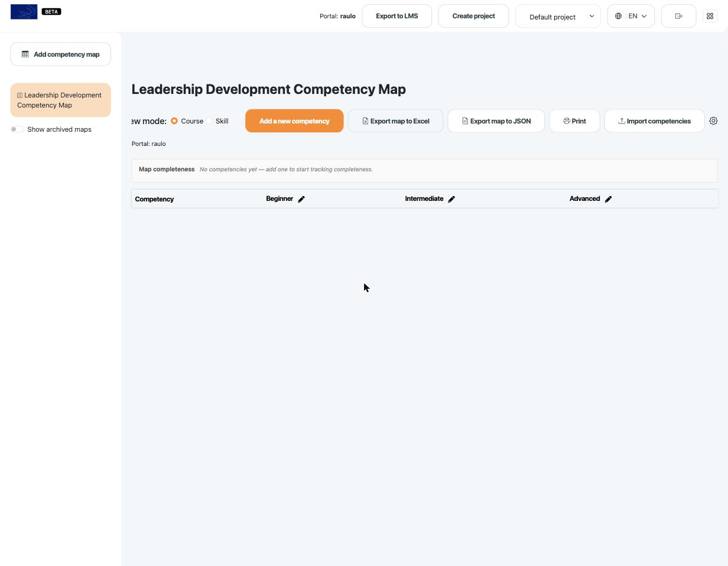
Task: Click the Intermediate column header text
Action: tap(424, 199)
